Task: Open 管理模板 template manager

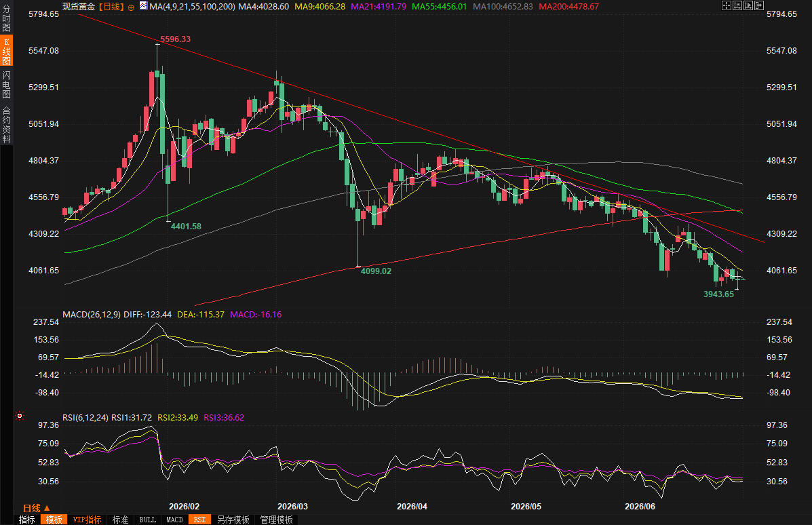Action: [x=277, y=520]
